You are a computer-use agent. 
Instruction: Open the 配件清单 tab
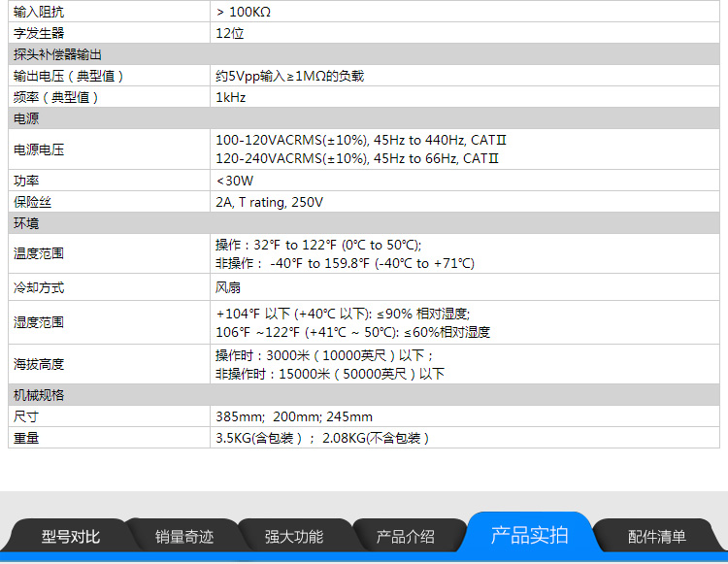pyautogui.click(x=656, y=537)
